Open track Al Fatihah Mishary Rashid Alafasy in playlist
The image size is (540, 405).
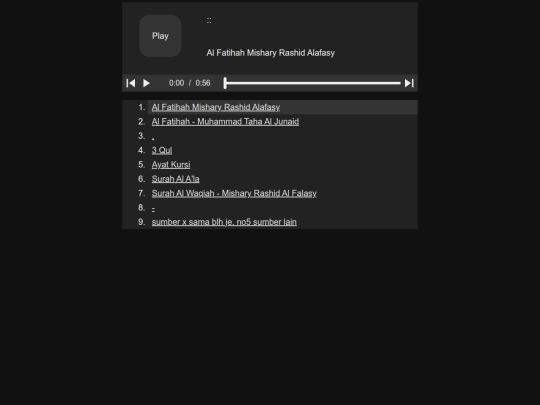tap(216, 107)
